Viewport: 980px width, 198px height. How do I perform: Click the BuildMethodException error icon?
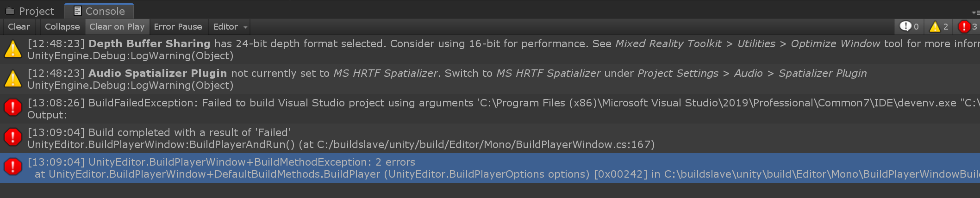pyautogui.click(x=13, y=167)
